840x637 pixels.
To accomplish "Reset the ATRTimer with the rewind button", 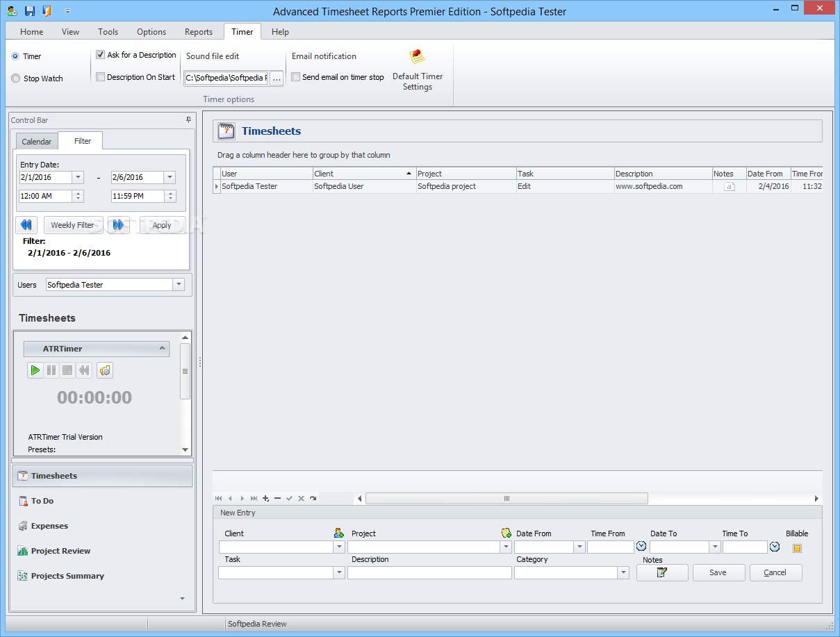I will pyautogui.click(x=84, y=370).
